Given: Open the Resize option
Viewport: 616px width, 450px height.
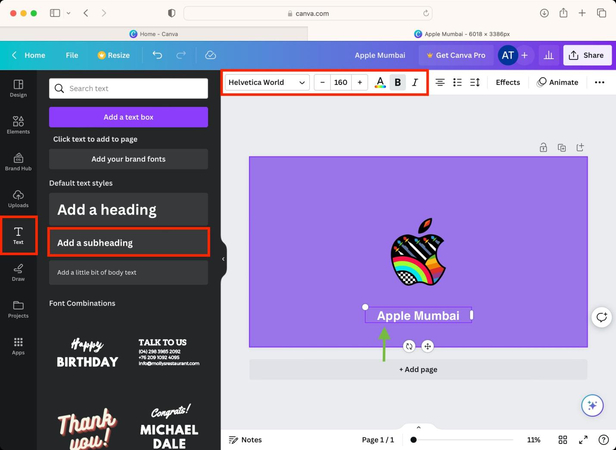Looking at the screenshot, I should coord(114,55).
